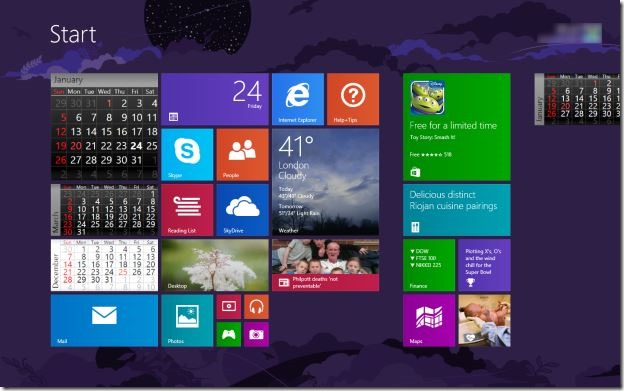Image resolution: width=624 pixels, height=391 pixels.
Task: Open the Reading List tile
Action: pyautogui.click(x=187, y=210)
